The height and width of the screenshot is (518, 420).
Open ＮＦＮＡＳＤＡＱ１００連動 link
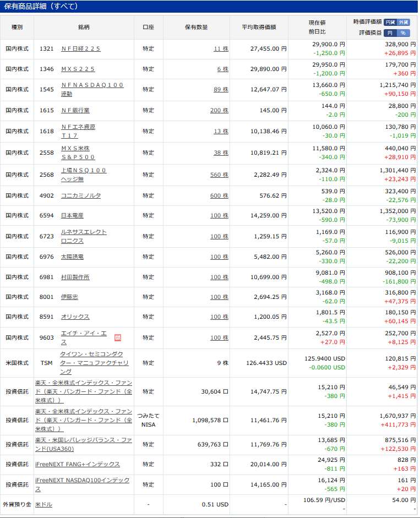(x=92, y=90)
